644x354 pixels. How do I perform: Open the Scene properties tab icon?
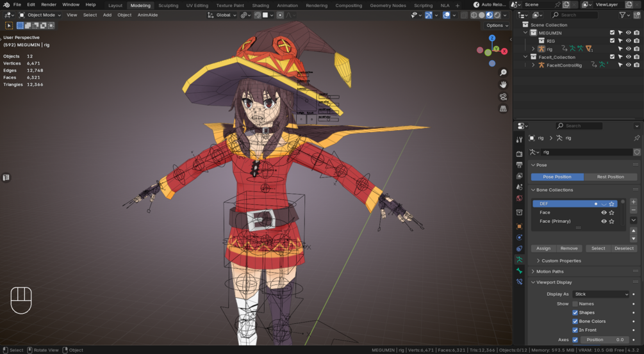coord(519,187)
